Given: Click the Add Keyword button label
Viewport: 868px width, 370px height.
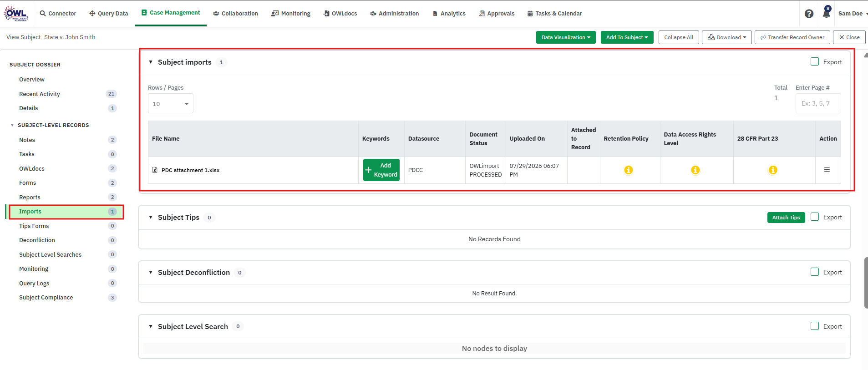Looking at the screenshot, I should click(x=386, y=170).
